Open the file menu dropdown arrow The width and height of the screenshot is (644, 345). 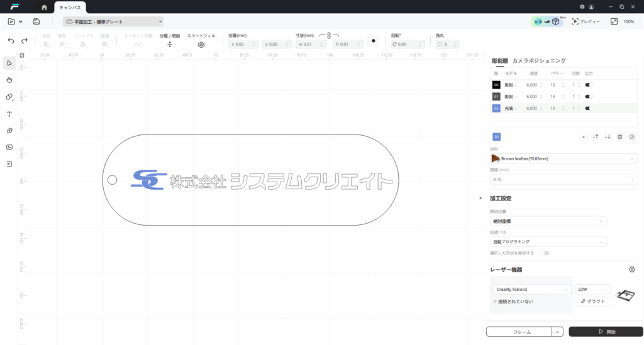click(x=21, y=21)
